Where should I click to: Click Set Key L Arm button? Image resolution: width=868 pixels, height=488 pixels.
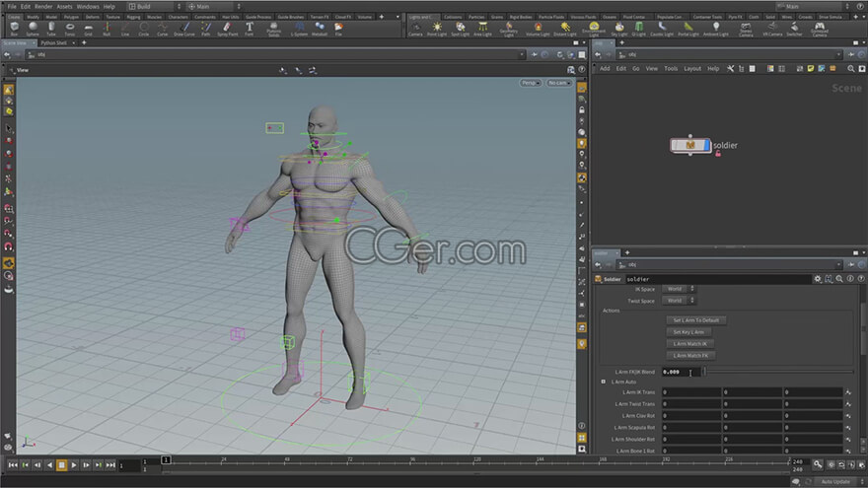pos(688,332)
